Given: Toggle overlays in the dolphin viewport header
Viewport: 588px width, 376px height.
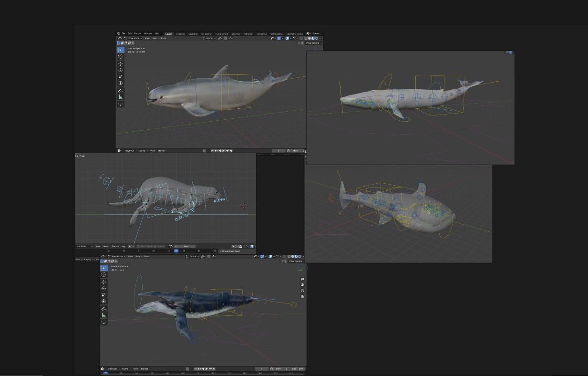Looking at the screenshot, I should [x=287, y=38].
